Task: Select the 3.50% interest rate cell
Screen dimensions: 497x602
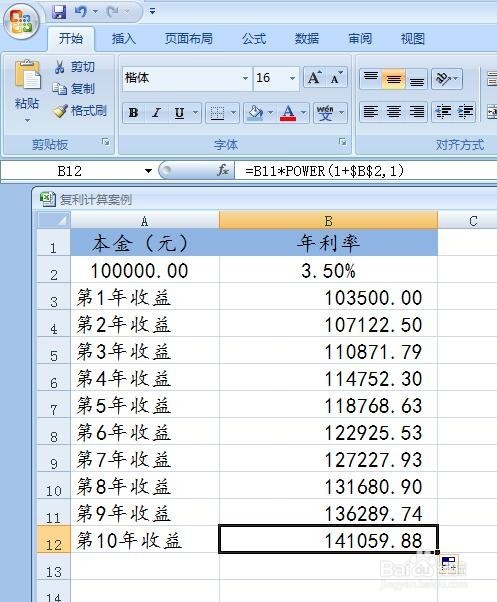Action: tap(328, 270)
